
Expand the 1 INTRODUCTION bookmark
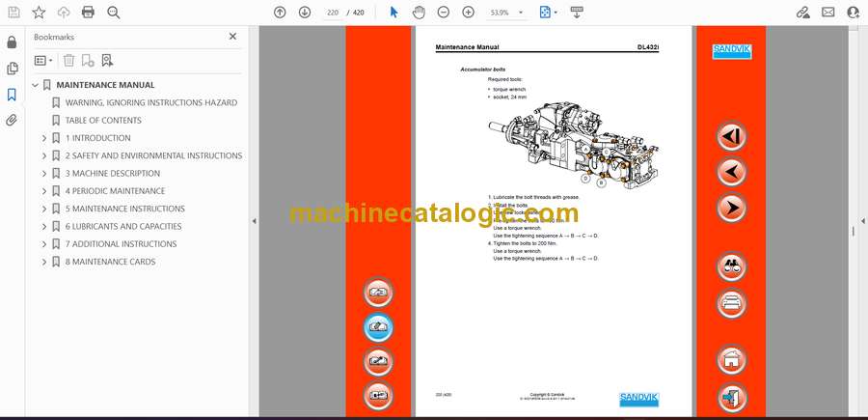click(x=44, y=138)
